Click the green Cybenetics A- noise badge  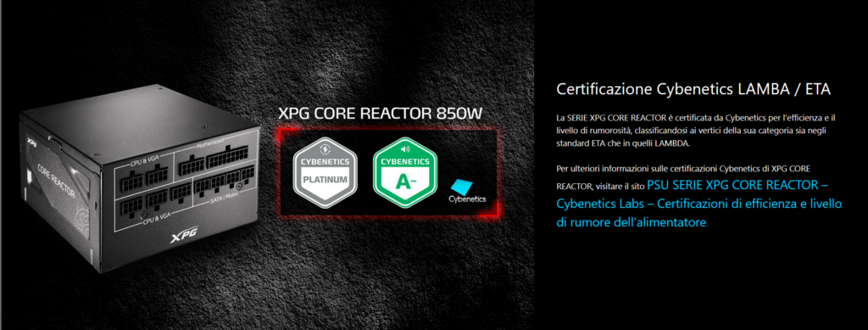coord(404,172)
